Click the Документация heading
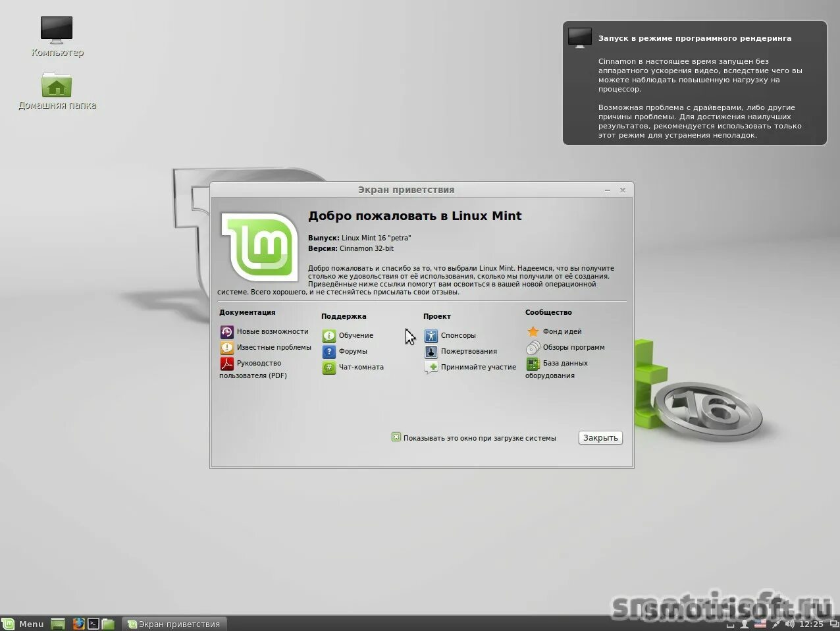Viewport: 840px width, 631px height. pos(247,312)
